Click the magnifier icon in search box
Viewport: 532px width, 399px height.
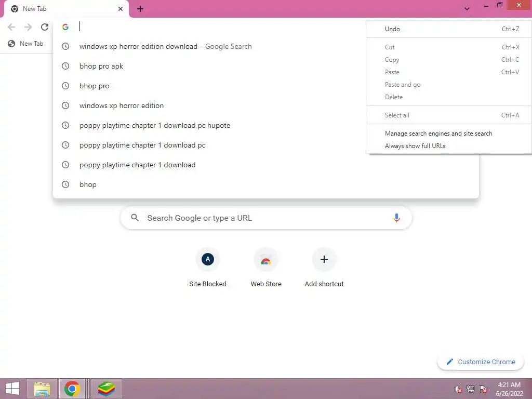tap(135, 218)
